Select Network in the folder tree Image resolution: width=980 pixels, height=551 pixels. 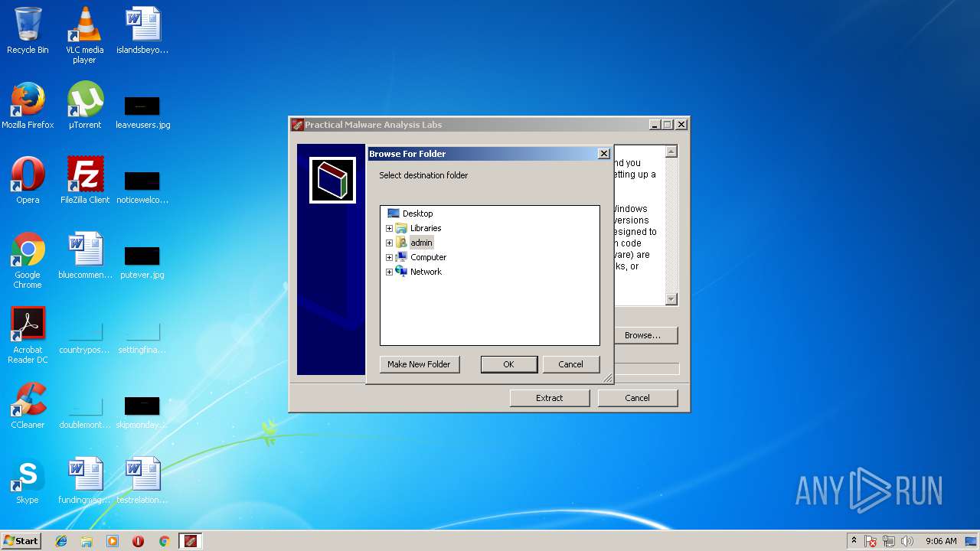pos(426,272)
